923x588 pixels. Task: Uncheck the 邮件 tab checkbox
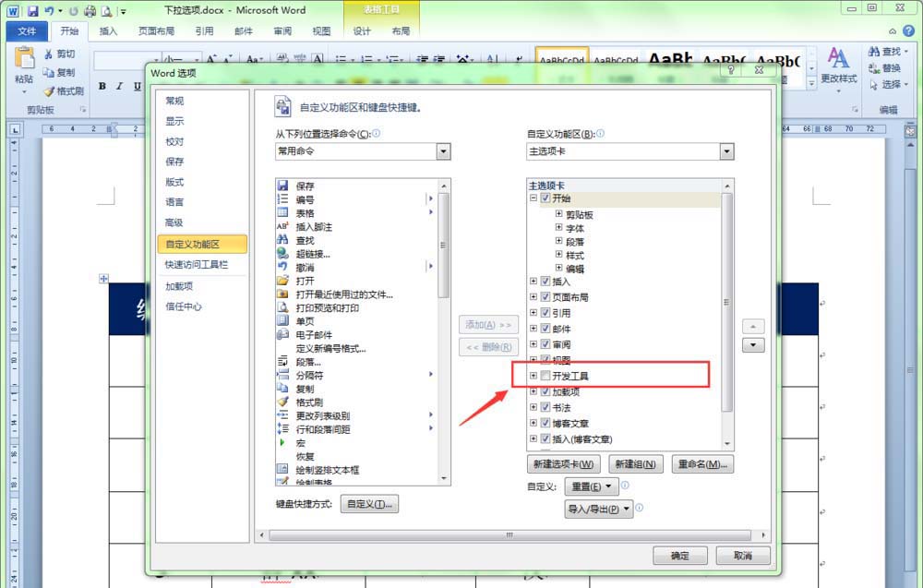[545, 329]
